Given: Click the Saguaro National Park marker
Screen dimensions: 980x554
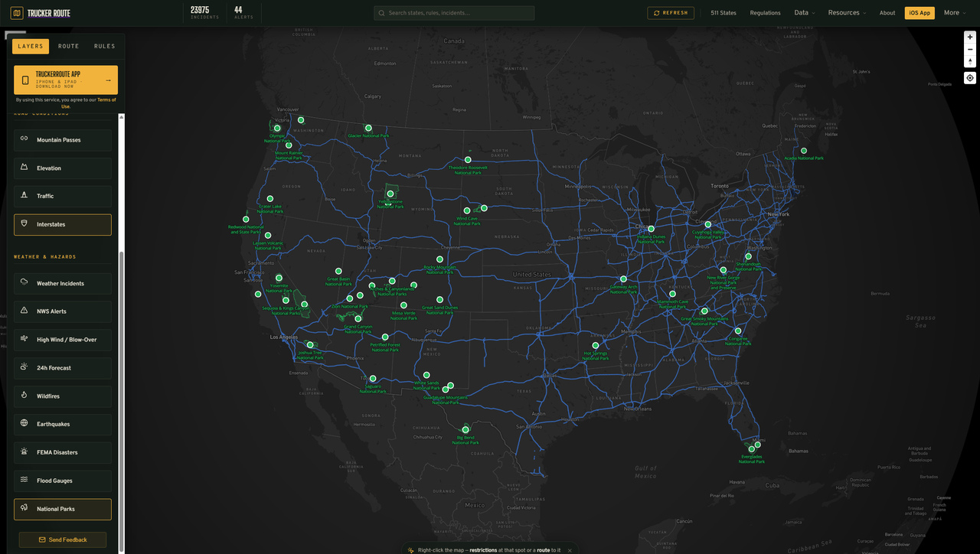Looking at the screenshot, I should [x=373, y=379].
